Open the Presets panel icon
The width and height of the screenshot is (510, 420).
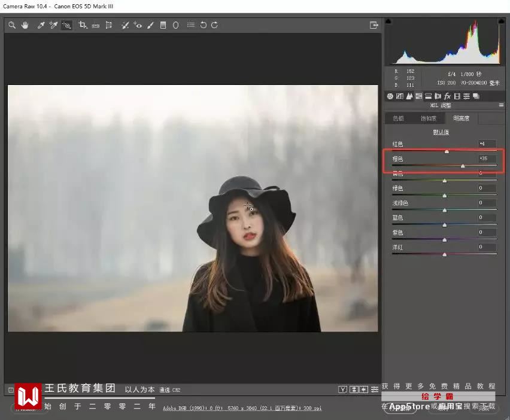[467, 96]
